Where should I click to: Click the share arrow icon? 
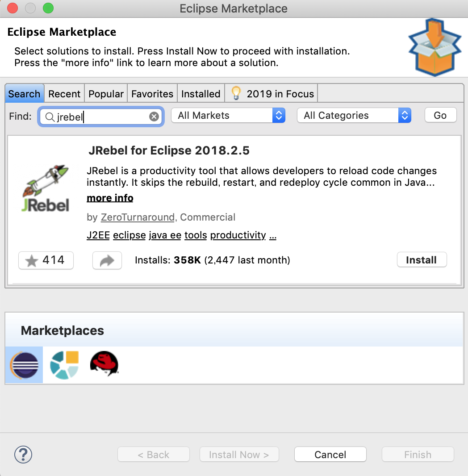point(107,260)
